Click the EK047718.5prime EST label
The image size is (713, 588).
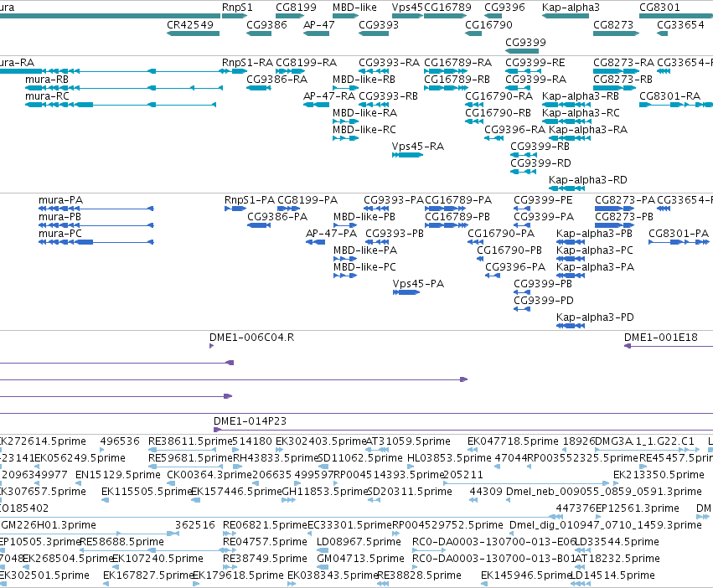click(x=513, y=441)
